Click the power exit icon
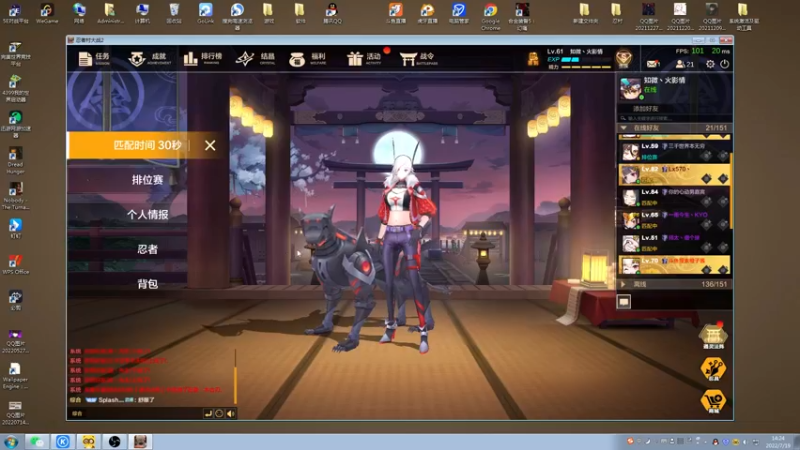Screen dimensions: 800x450 pos(724,64)
